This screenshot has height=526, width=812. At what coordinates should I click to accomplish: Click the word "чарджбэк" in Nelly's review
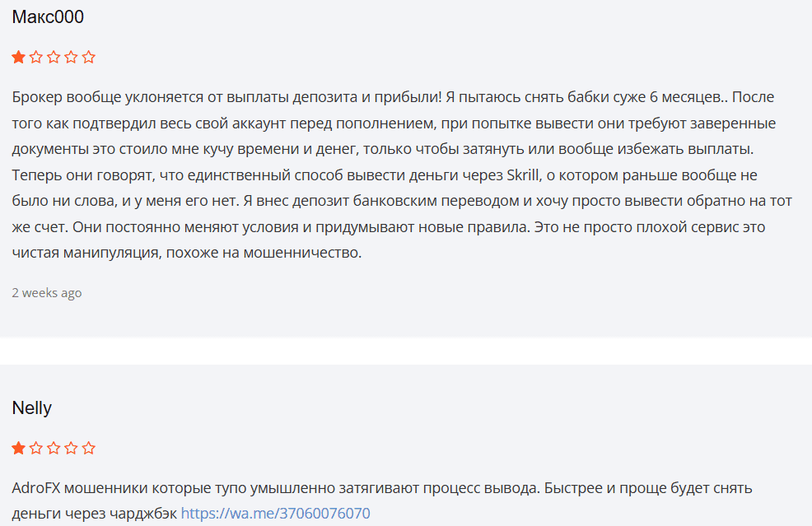coord(147,513)
